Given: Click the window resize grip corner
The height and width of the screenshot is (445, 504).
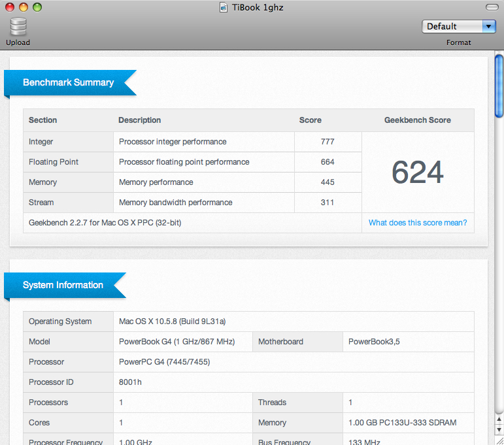Looking at the screenshot, I should 499,441.
